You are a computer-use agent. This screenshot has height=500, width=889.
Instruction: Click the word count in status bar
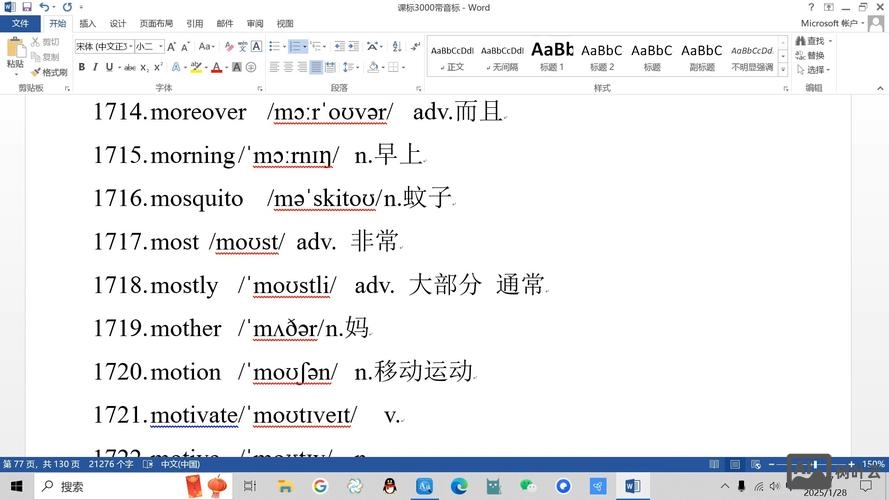pyautogui.click(x=111, y=464)
